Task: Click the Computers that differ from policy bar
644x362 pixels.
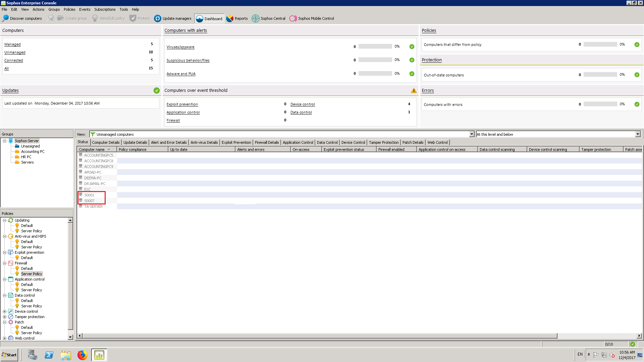Action: pos(600,44)
